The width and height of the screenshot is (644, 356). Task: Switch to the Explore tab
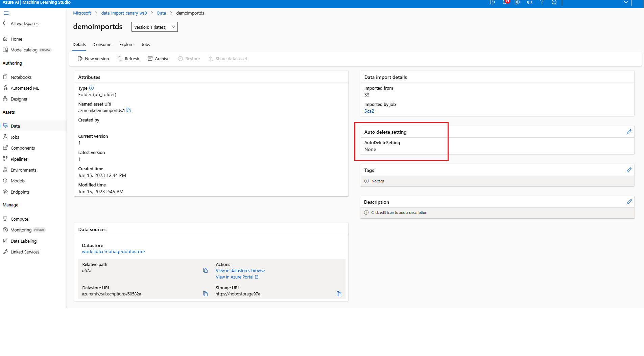[126, 44]
